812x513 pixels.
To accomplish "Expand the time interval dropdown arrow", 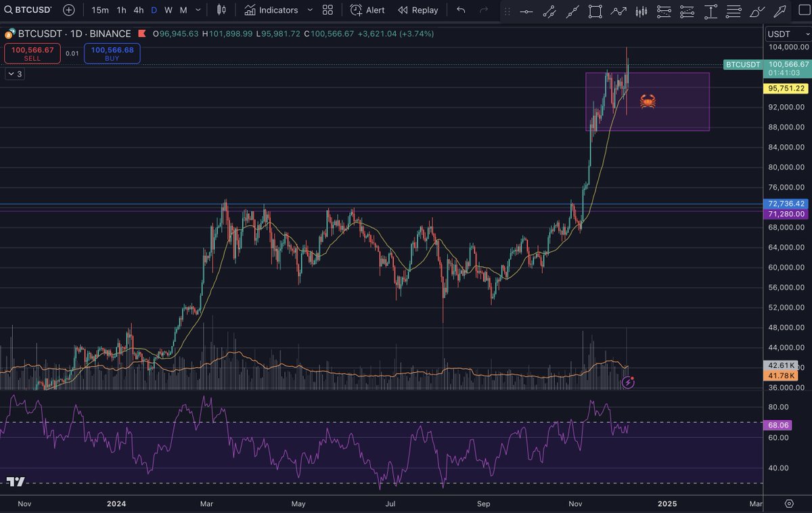I will tap(198, 10).
